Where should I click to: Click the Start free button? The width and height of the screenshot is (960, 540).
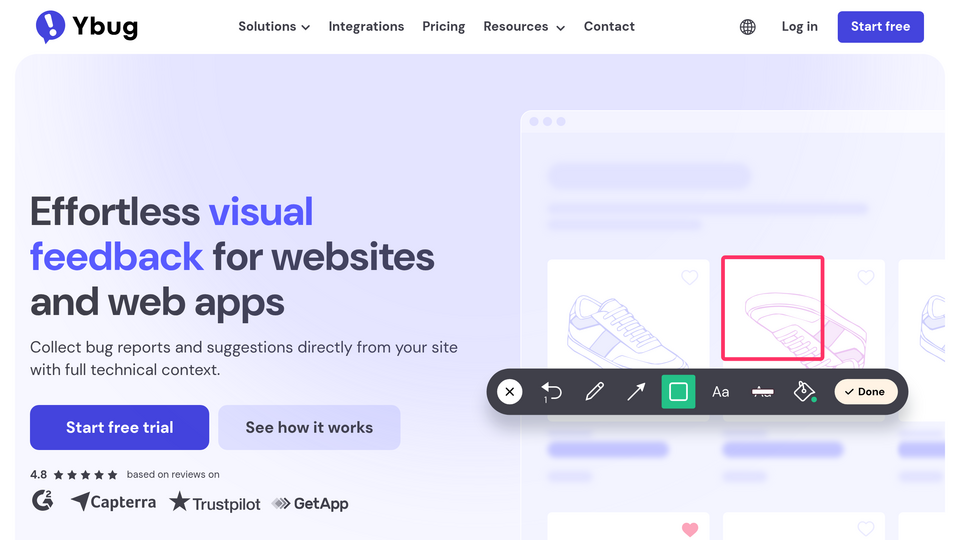tap(880, 27)
